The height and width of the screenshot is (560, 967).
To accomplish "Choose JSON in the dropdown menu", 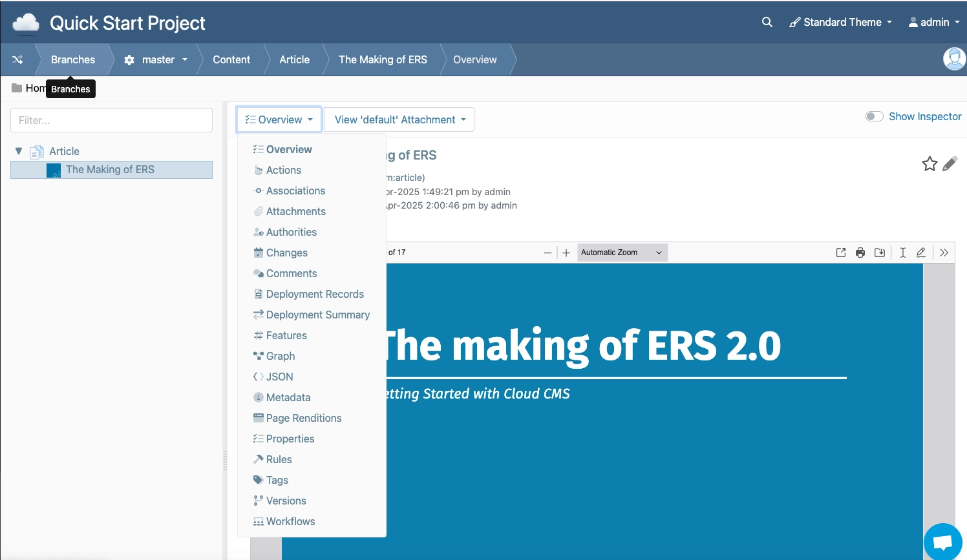I will (x=279, y=377).
